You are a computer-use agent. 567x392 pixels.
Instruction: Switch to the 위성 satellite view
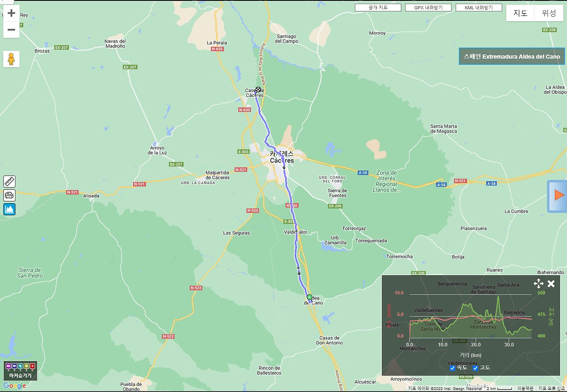(x=548, y=13)
